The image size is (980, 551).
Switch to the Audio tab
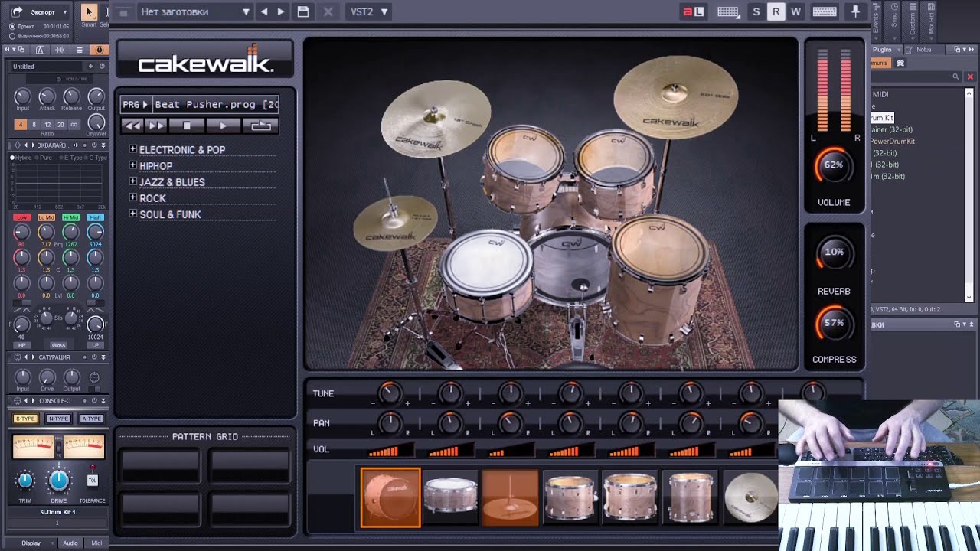[x=70, y=543]
